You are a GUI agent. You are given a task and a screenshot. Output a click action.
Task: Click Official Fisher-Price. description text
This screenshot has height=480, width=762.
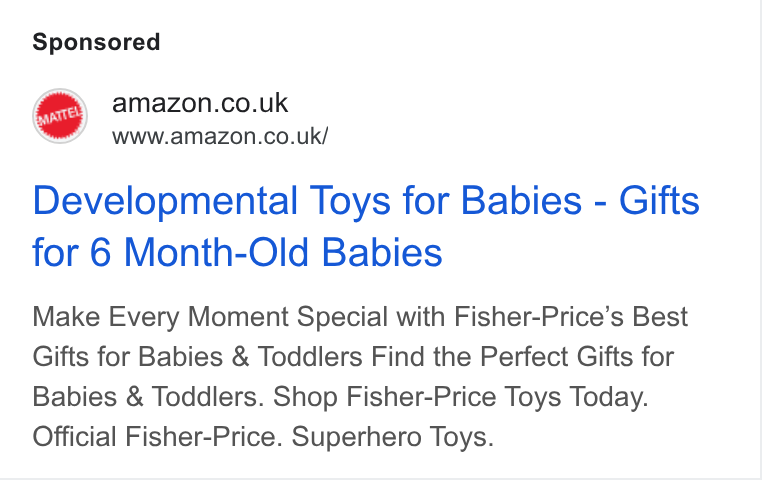(x=157, y=437)
